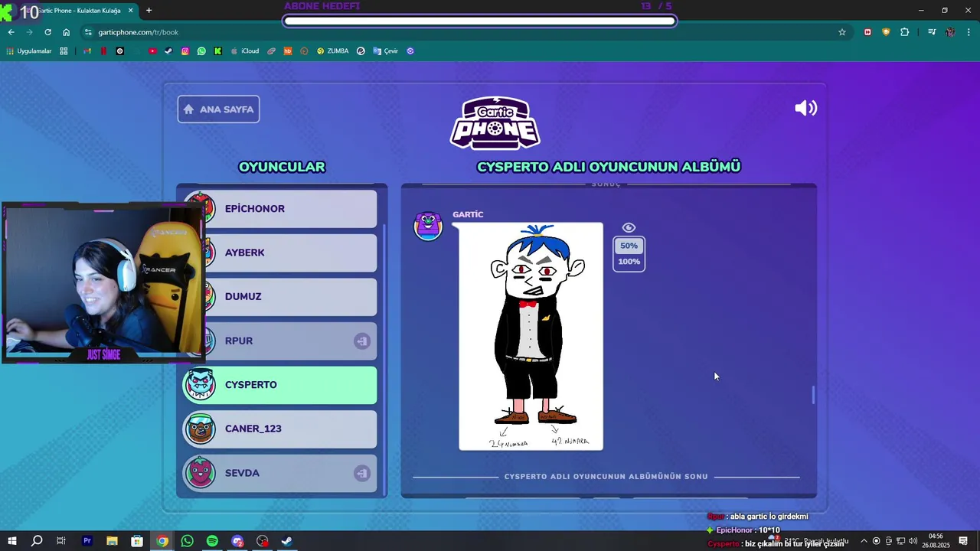The height and width of the screenshot is (551, 980).
Task: Open Windows search from taskbar
Action: pos(36,541)
